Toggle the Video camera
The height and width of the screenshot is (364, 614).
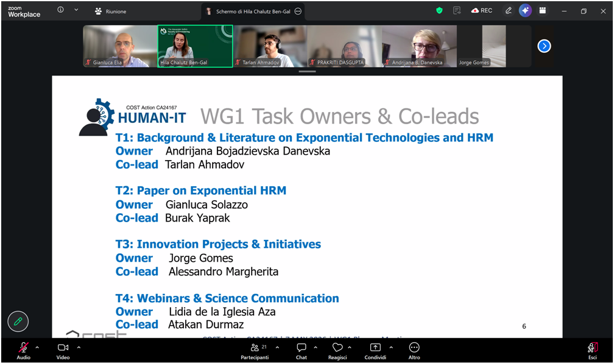coord(63,351)
